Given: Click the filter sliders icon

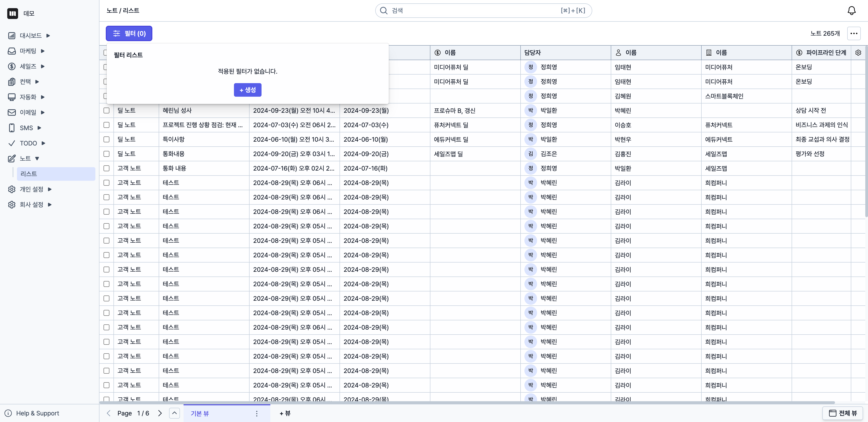Looking at the screenshot, I should click(117, 33).
